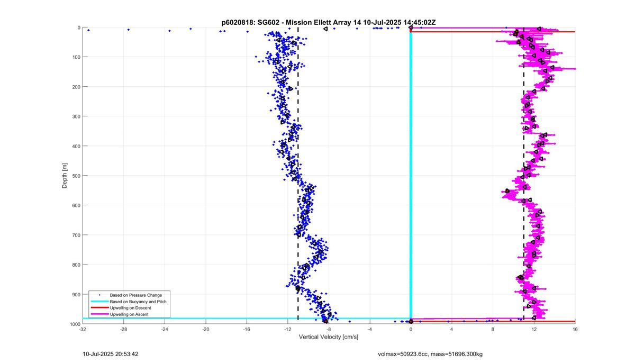Click the '16' velocity tick label

[575, 329]
